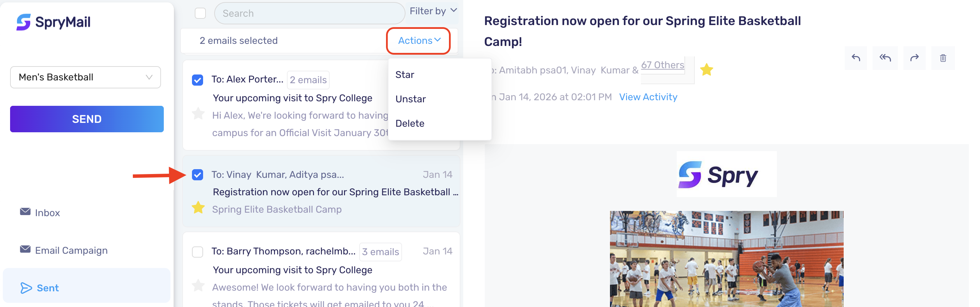980x307 pixels.
Task: Choose Delete from the Actions menu
Action: point(410,124)
